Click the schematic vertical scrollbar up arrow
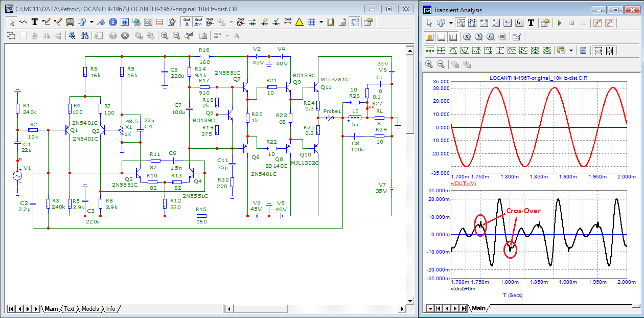The width and height of the screenshot is (644, 318). tap(409, 50)
